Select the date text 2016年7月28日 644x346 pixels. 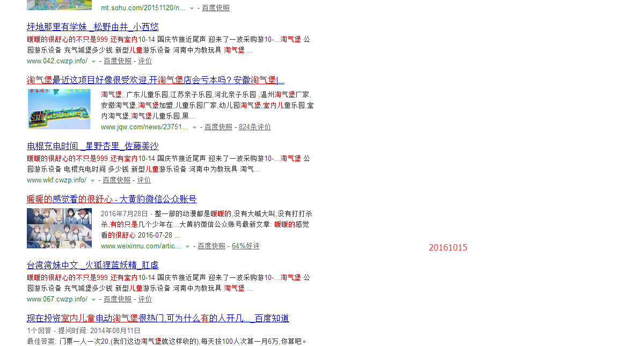(x=124, y=214)
